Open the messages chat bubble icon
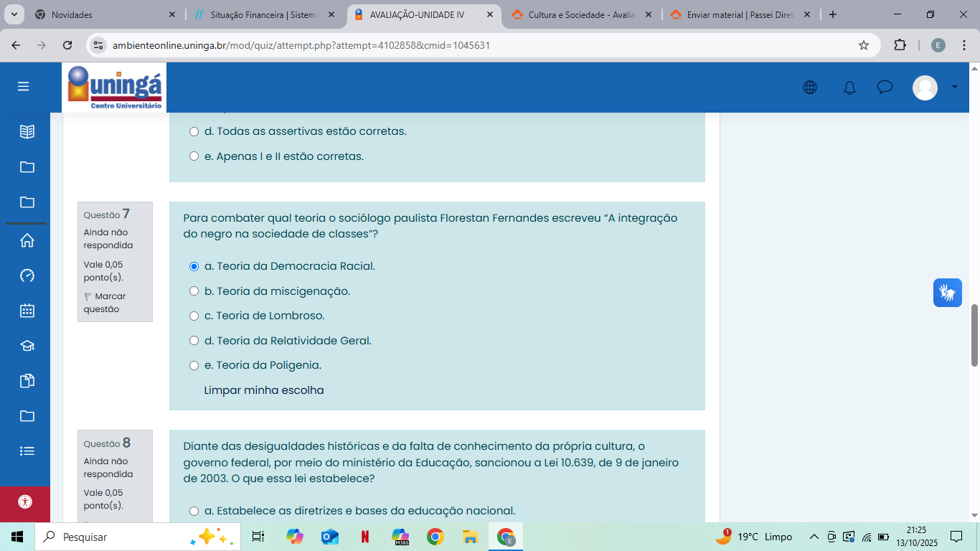 [x=885, y=88]
